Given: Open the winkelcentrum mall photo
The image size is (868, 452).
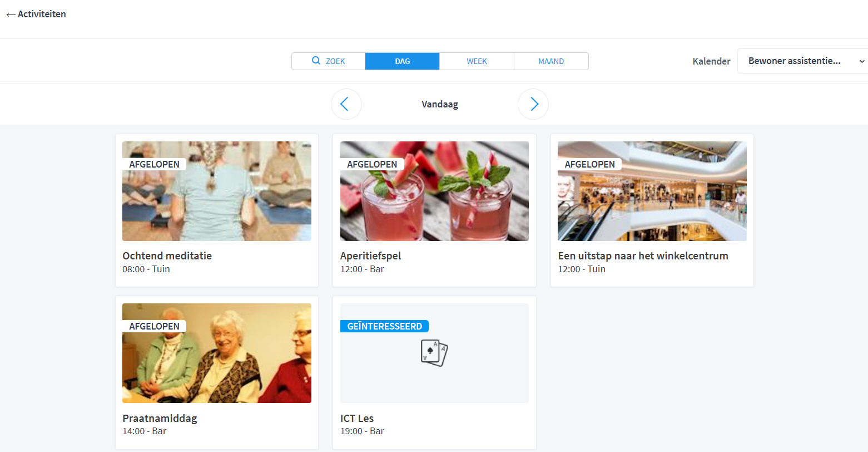Looking at the screenshot, I should [x=652, y=191].
